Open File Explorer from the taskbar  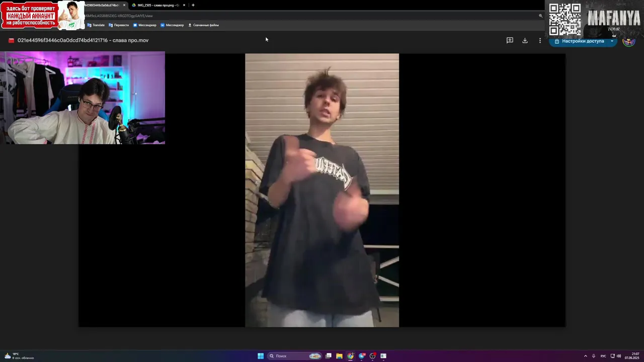tap(340, 356)
